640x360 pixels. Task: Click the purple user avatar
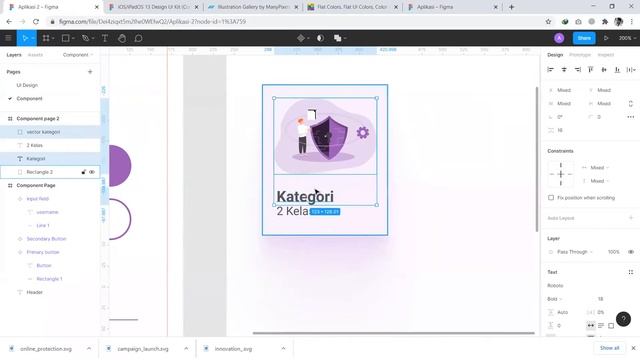pos(559,38)
